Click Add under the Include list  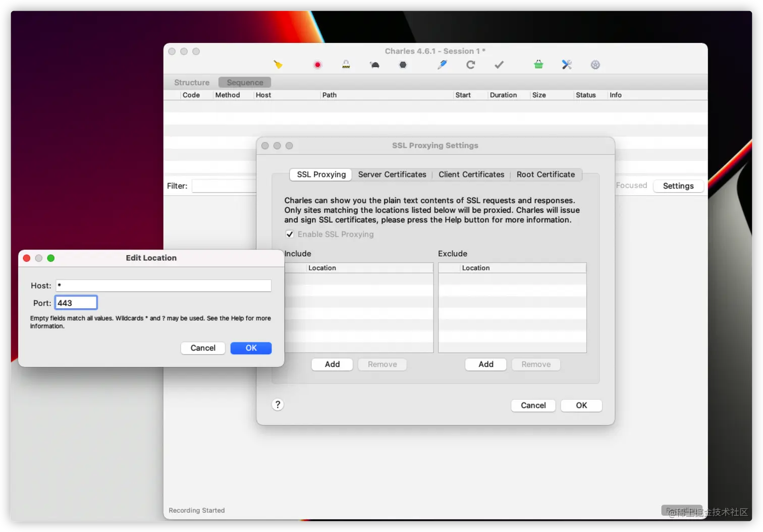(332, 364)
